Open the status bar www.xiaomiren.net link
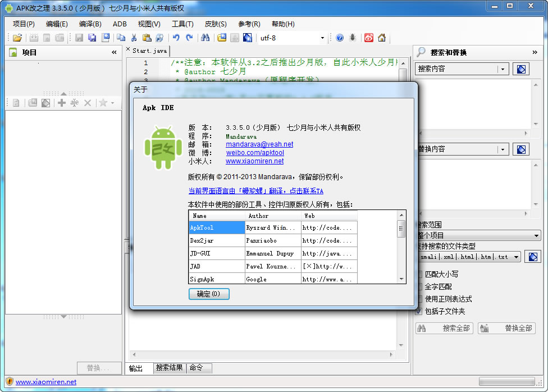 pos(46,381)
